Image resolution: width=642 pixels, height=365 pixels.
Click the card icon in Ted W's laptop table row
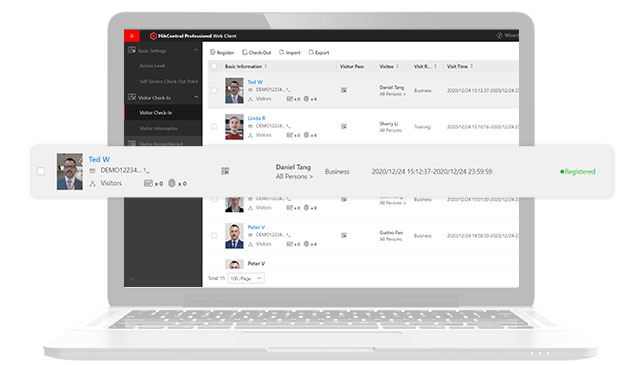pos(289,99)
